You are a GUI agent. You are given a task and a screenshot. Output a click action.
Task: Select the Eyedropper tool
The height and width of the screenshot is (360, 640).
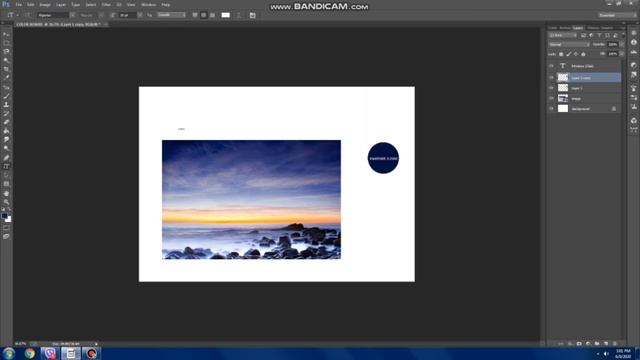6,78
